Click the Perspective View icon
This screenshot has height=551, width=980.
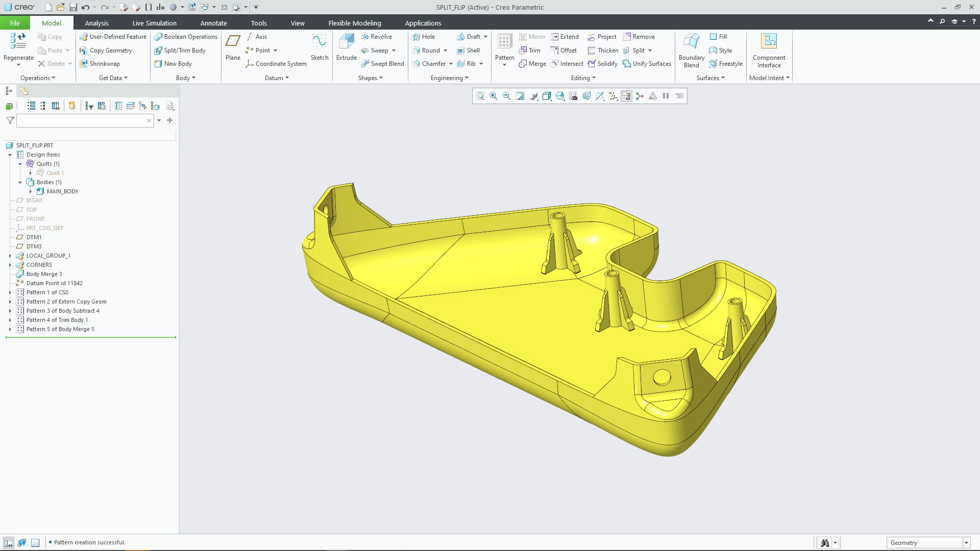click(586, 96)
